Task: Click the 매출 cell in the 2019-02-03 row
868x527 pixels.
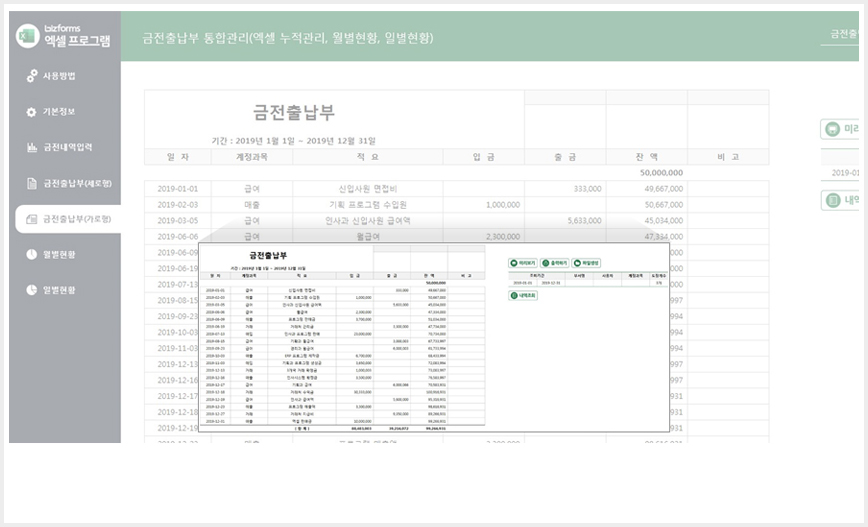Action: [x=252, y=205]
